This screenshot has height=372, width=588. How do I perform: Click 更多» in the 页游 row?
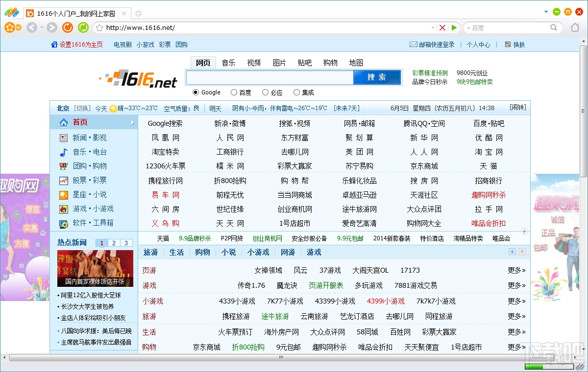pos(516,270)
